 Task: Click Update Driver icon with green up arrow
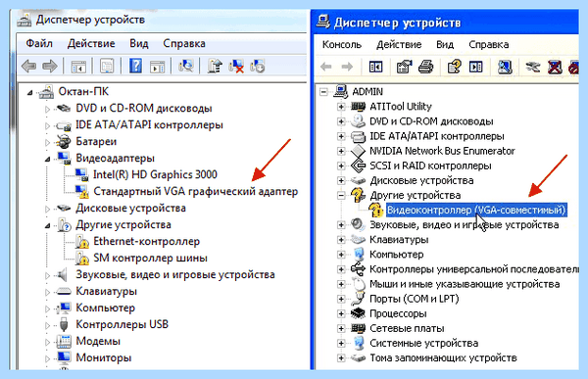point(215,66)
